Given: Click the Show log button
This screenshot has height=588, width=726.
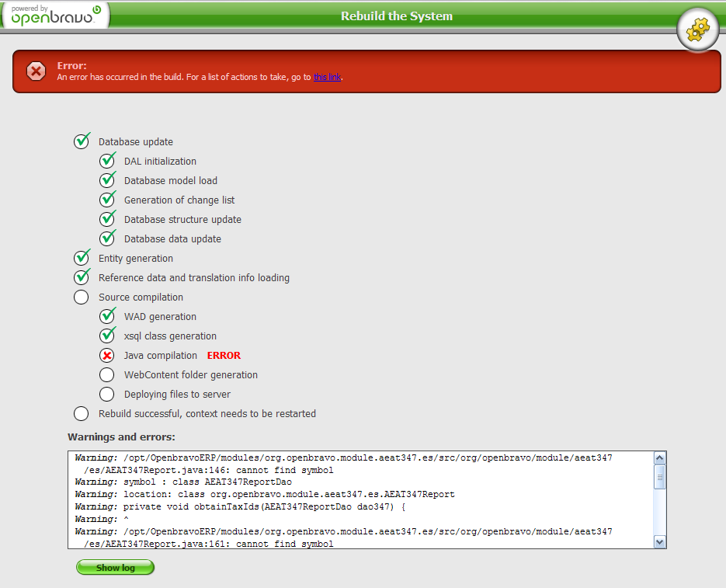Looking at the screenshot, I should click(115, 568).
